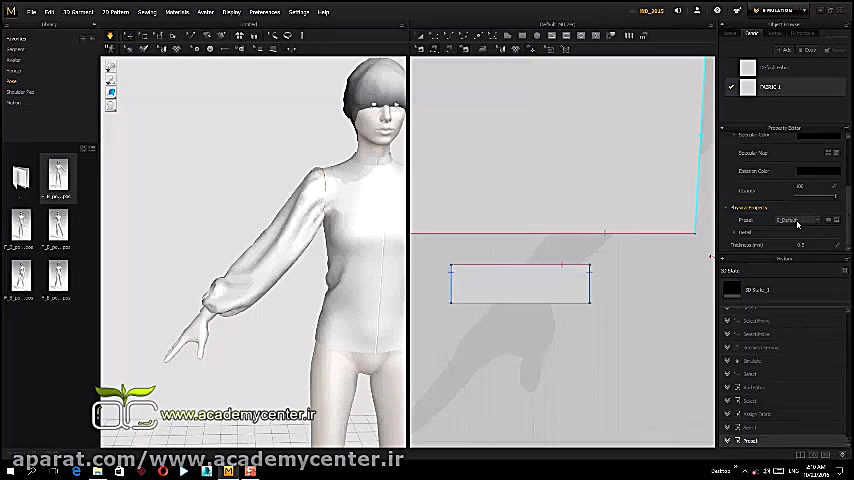Viewport: 854px width, 480px height.
Task: Toggle history step Add Fabric
Action: pyautogui.click(x=728, y=387)
